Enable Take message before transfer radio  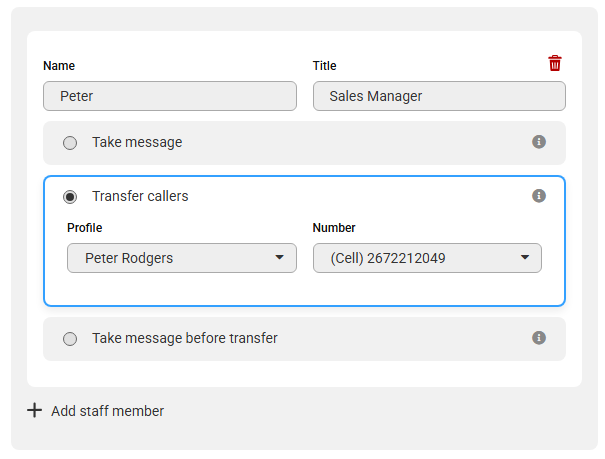click(70, 339)
